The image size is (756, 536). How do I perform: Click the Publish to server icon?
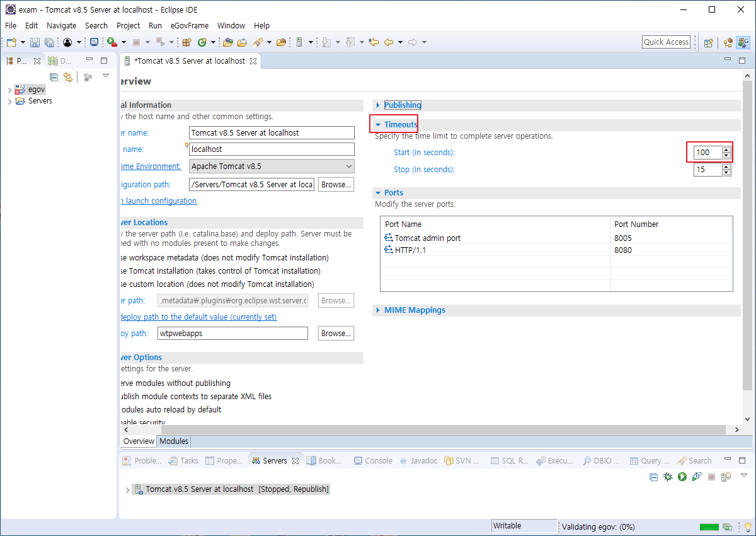point(726,477)
